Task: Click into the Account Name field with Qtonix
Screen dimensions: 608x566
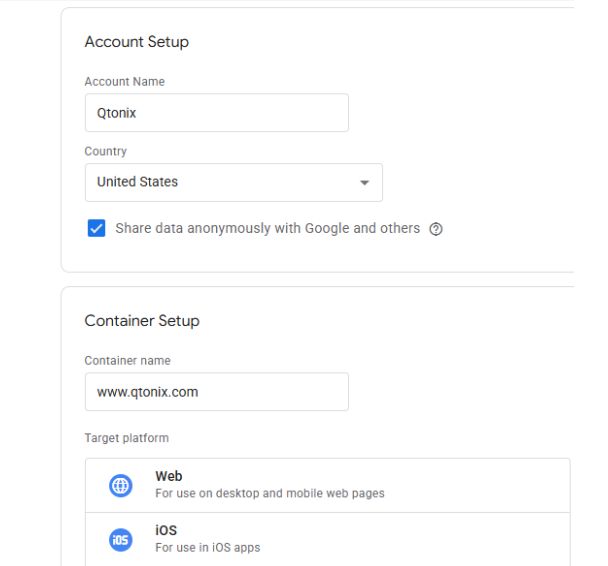Action: (216, 113)
